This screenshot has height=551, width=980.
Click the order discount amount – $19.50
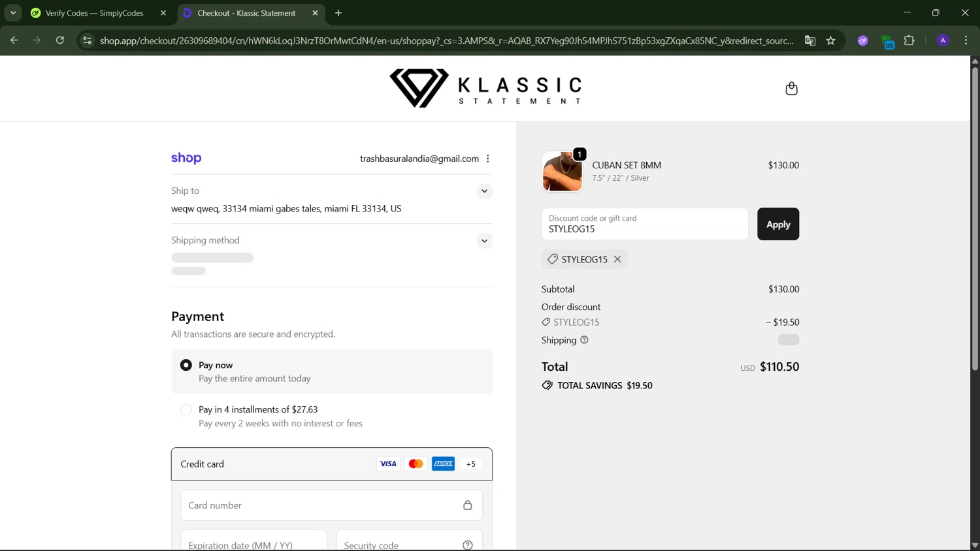(783, 323)
